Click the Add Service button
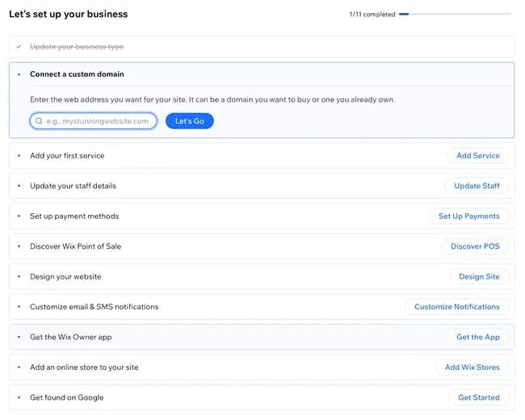This screenshot has height=420, width=525. (x=477, y=155)
